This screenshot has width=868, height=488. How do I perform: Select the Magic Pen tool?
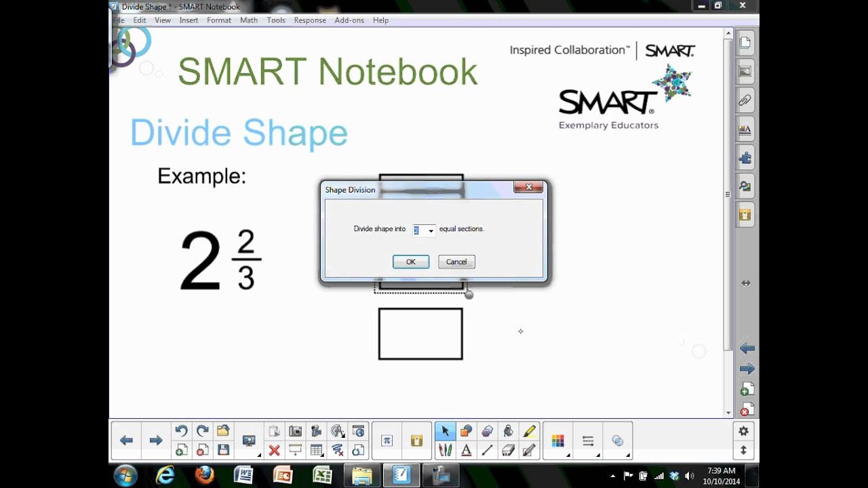click(529, 450)
